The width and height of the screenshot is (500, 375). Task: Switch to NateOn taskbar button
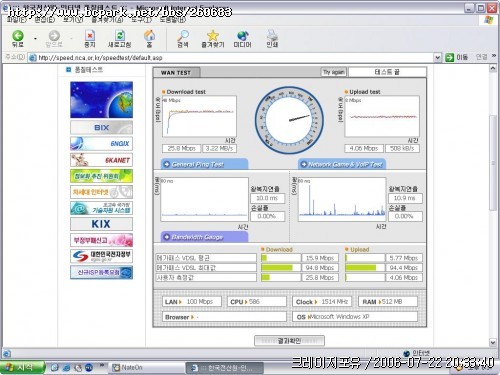point(146,368)
